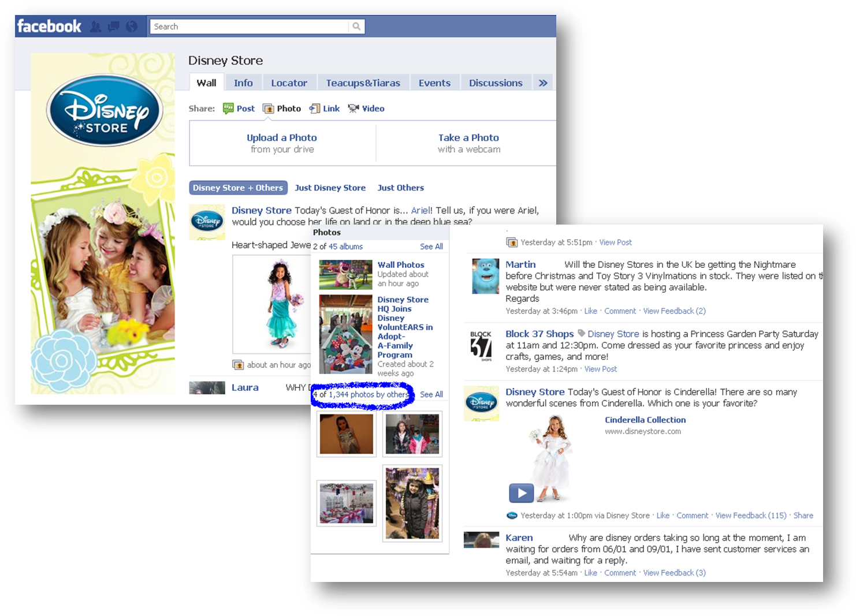Click See All next to albums

click(x=431, y=247)
